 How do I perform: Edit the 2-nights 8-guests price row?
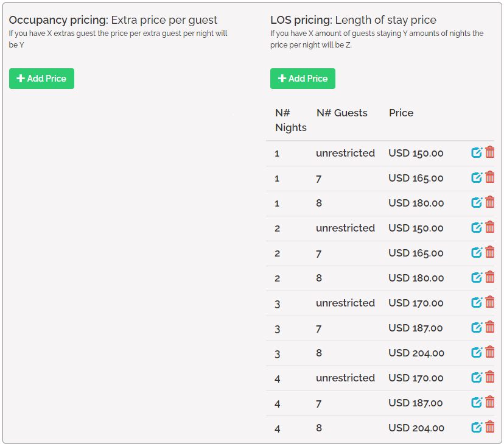pos(477,277)
